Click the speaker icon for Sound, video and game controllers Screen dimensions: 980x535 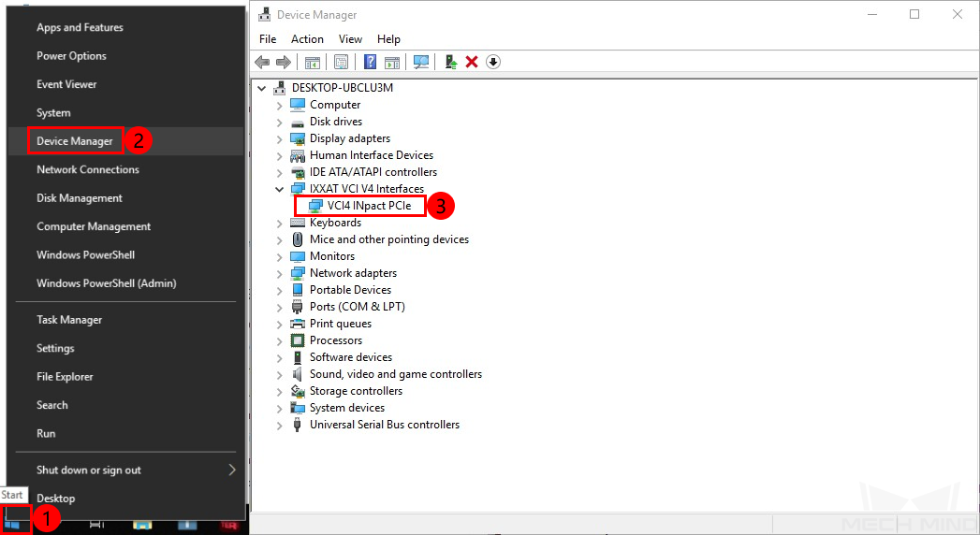[298, 374]
